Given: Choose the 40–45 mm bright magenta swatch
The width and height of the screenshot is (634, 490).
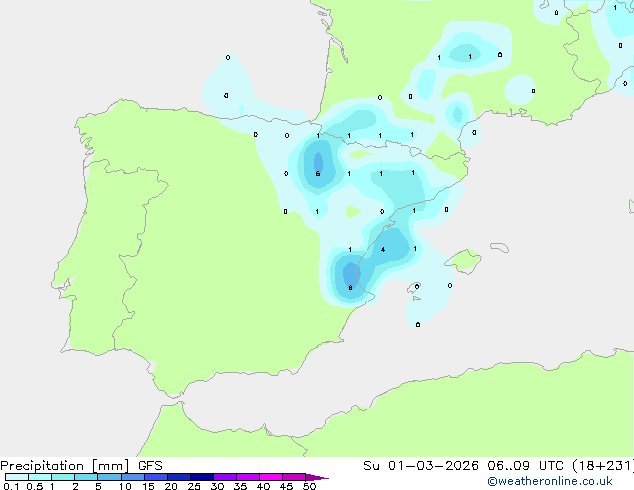Looking at the screenshot, I should tap(271, 477).
